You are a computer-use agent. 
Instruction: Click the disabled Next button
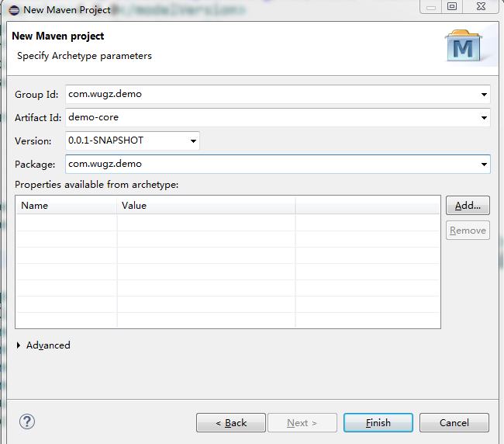click(302, 423)
